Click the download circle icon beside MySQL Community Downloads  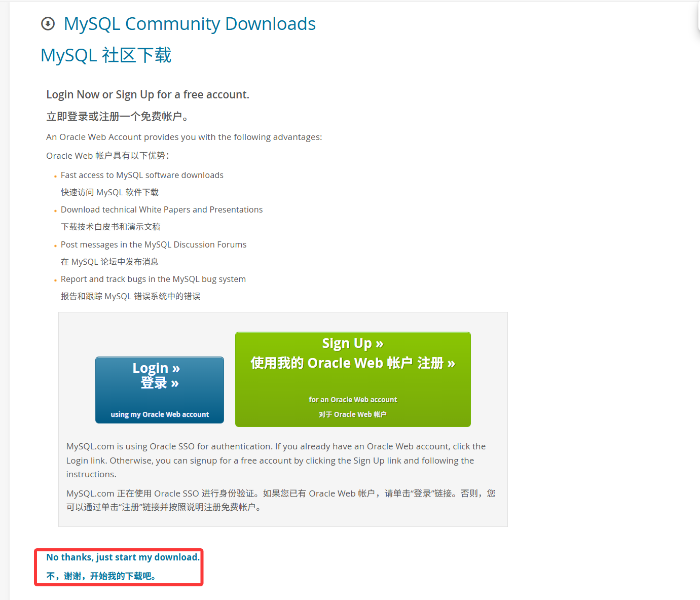(48, 24)
